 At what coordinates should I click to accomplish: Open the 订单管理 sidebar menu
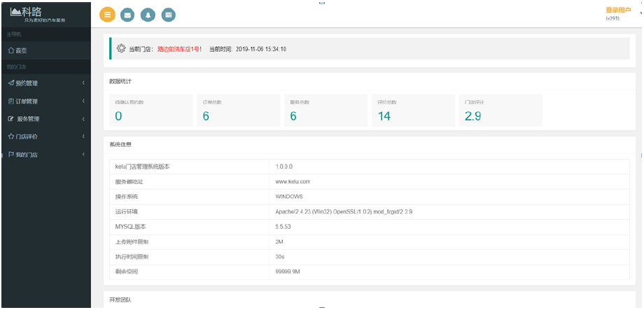(27, 101)
